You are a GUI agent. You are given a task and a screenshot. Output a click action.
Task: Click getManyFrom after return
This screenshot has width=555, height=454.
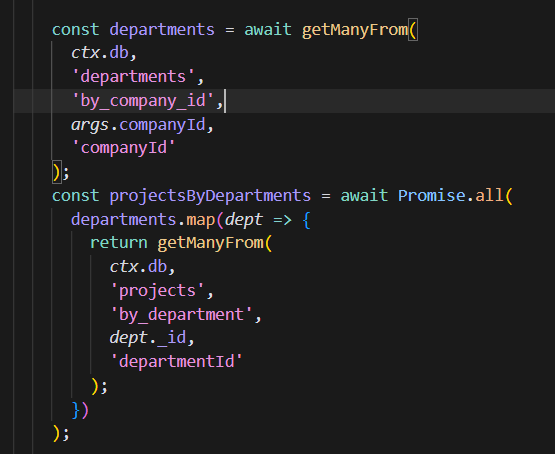pos(211,244)
